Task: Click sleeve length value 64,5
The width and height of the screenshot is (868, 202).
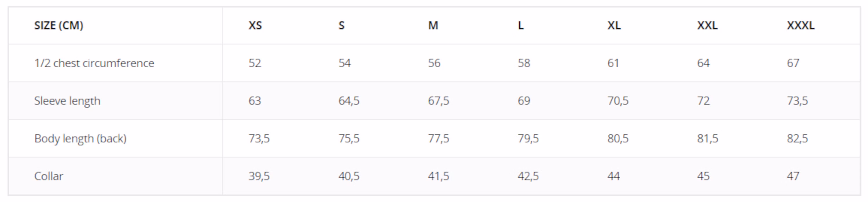Action: point(349,101)
